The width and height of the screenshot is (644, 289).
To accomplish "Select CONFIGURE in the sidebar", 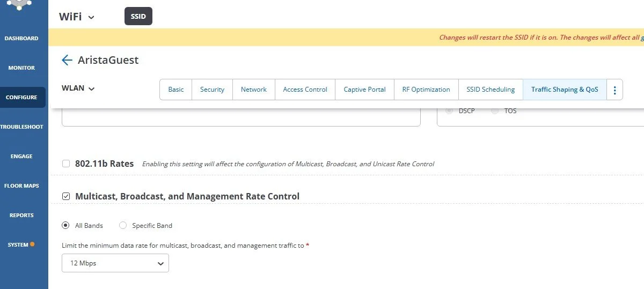I will pyautogui.click(x=22, y=98).
